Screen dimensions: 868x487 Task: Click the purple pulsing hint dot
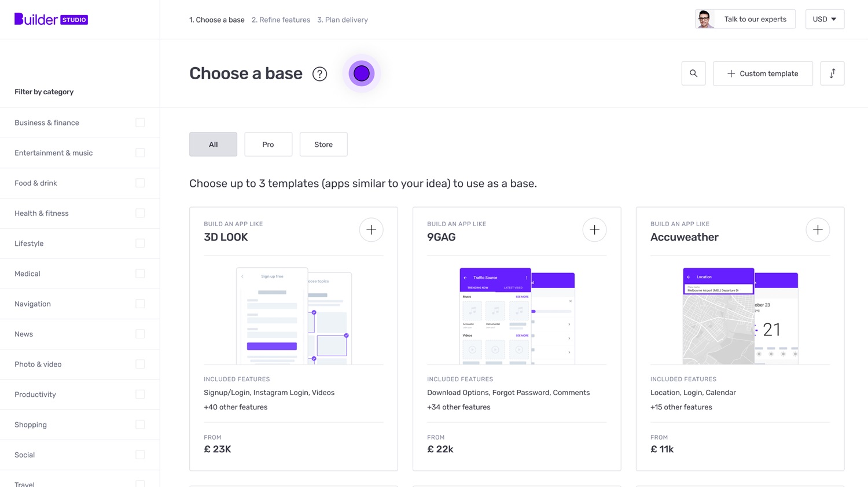click(362, 73)
